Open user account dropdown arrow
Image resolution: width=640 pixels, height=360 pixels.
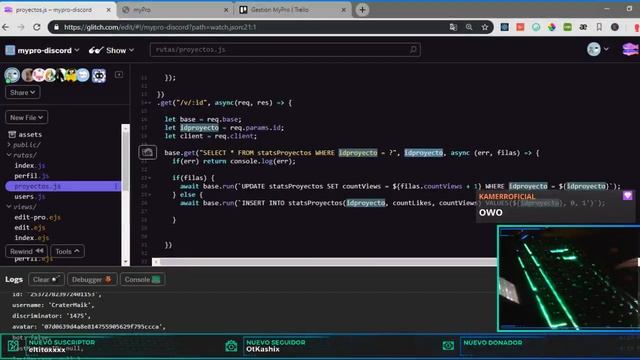pos(606,49)
